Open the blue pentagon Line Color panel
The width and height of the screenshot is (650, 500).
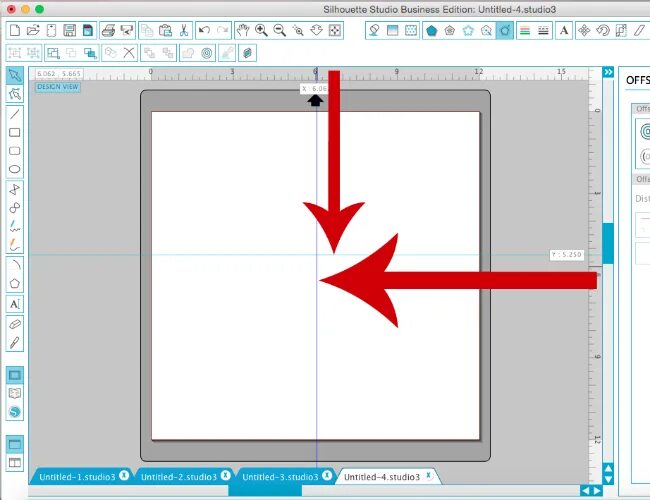tap(432, 30)
